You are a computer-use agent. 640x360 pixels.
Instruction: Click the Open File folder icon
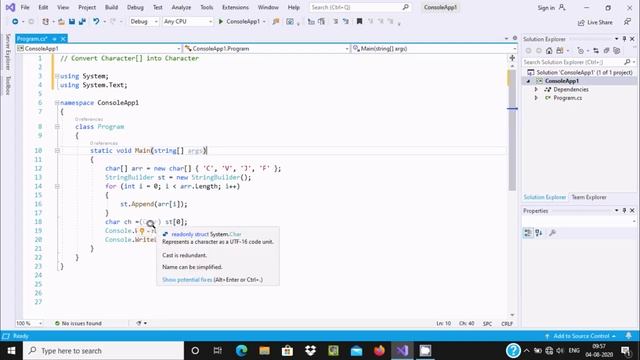click(x=61, y=22)
